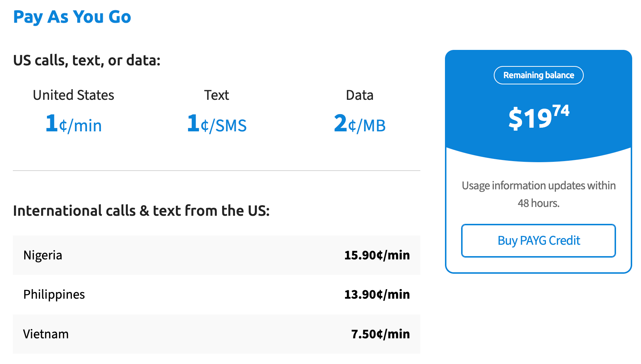The height and width of the screenshot is (364, 641).
Task: Click the usage information updates notice
Action: (539, 194)
